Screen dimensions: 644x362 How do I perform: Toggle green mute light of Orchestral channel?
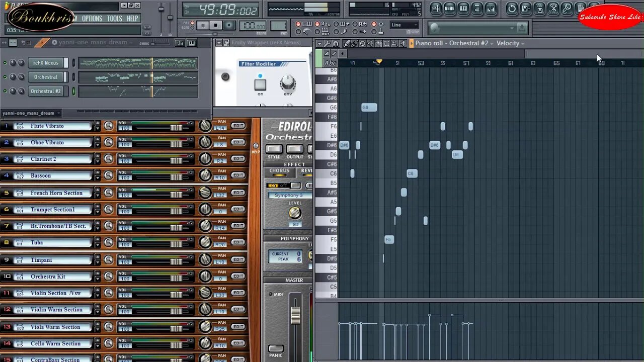[x=5, y=77]
